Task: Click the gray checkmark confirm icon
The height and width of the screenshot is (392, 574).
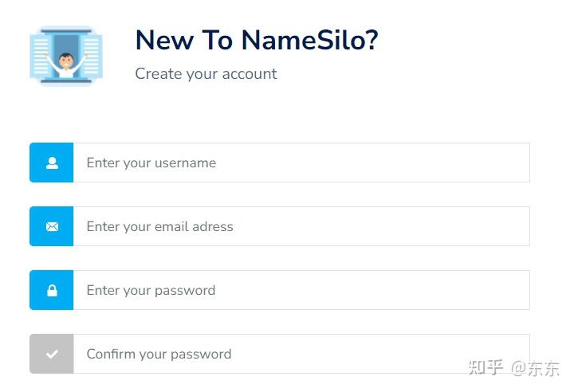Action: pyautogui.click(x=52, y=354)
